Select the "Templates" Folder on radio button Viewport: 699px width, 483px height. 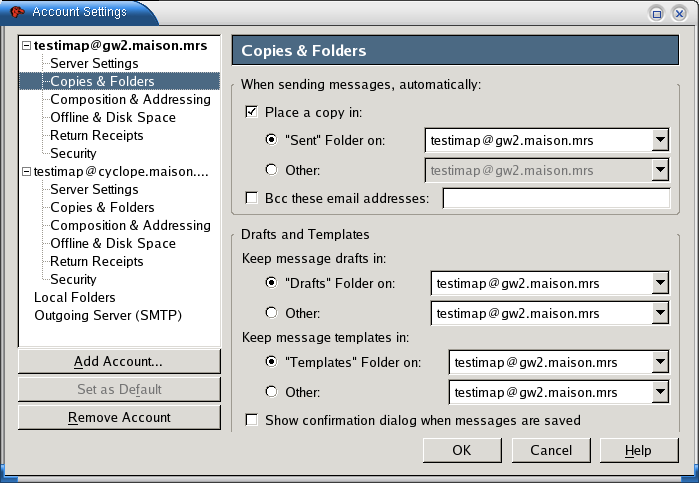[271, 362]
